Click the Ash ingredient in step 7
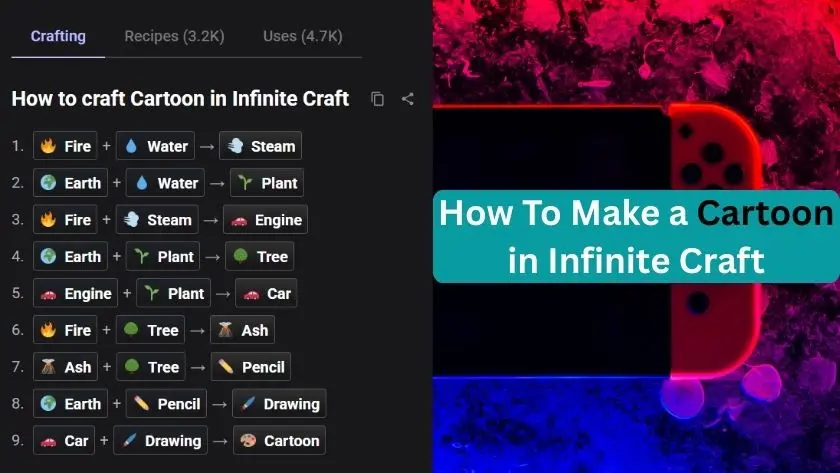The height and width of the screenshot is (473, 840). point(65,367)
